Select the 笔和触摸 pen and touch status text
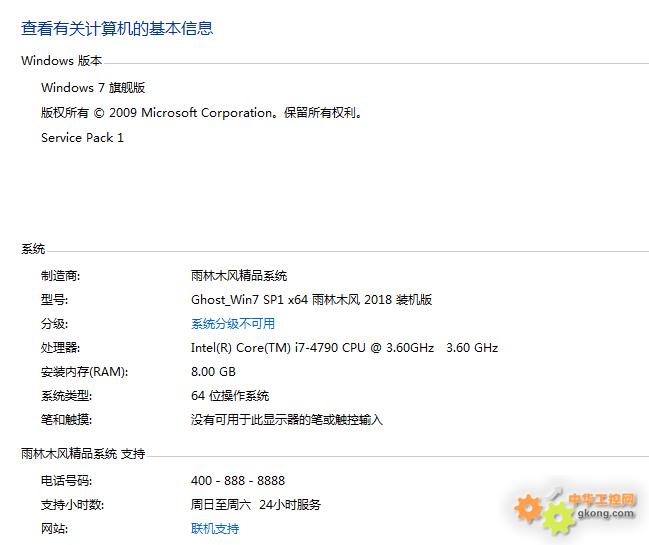This screenshot has height=545, width=649. pos(286,420)
